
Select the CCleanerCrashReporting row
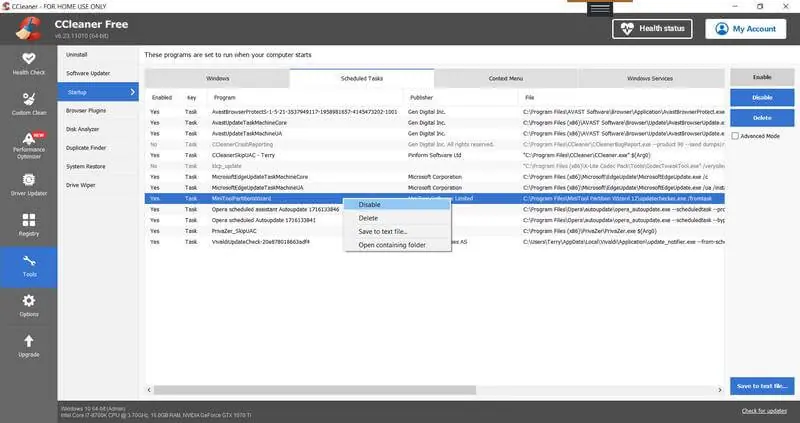435,144
